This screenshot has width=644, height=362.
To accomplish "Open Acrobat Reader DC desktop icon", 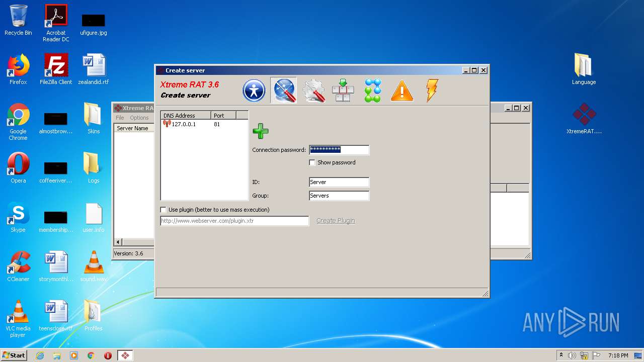I will pos(56,23).
